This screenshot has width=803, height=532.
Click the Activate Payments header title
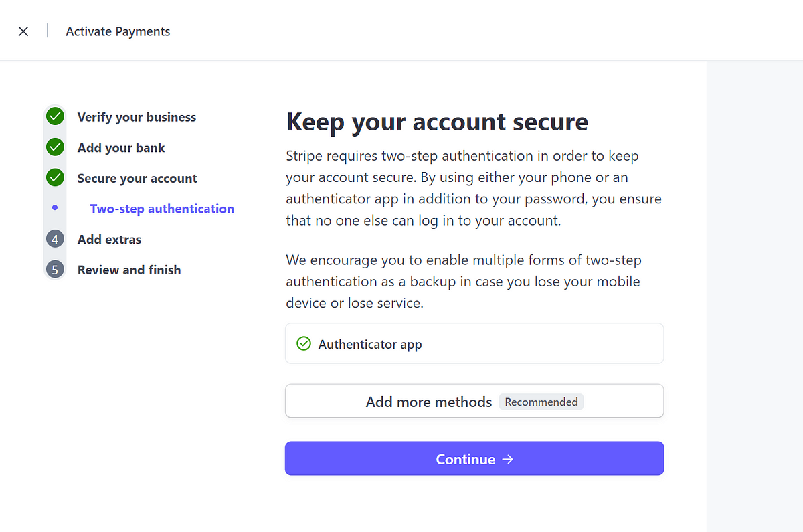(x=118, y=31)
